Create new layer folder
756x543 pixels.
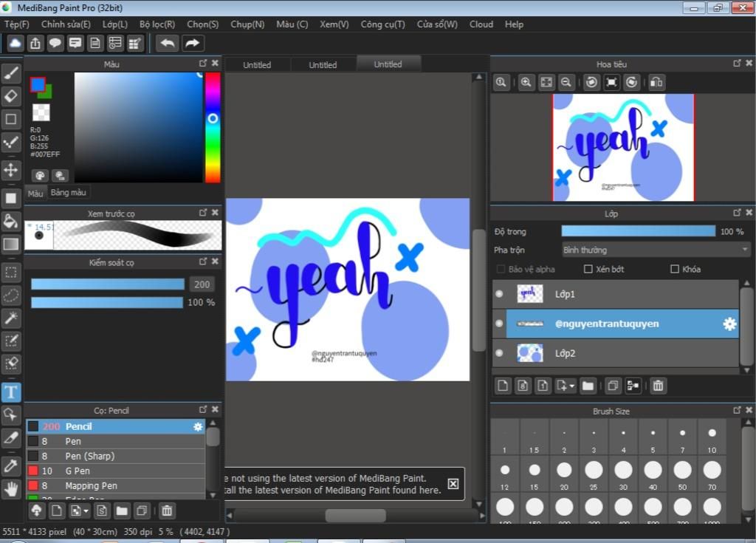[588, 386]
